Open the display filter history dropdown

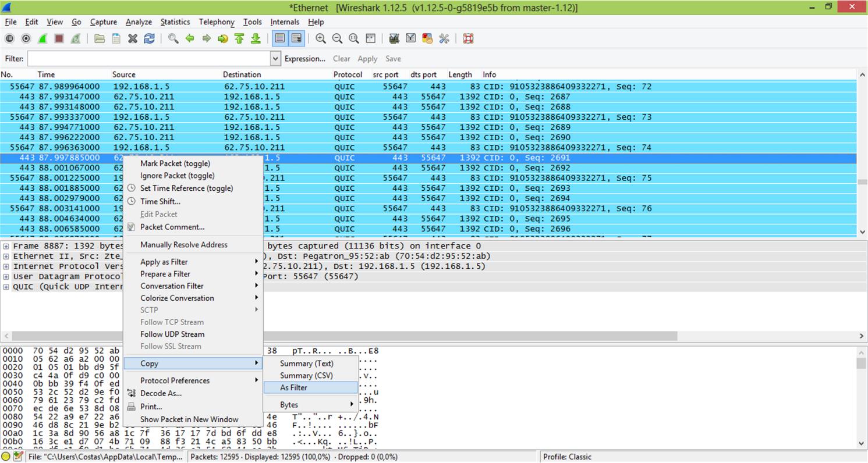[x=275, y=58]
